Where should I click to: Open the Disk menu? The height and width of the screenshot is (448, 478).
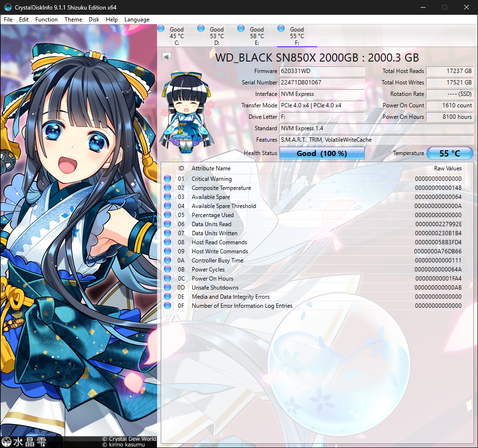point(94,20)
